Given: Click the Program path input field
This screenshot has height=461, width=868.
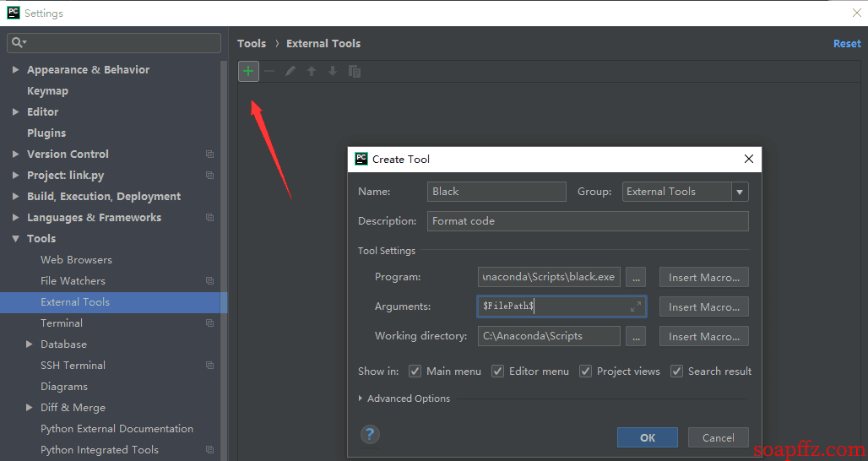Looking at the screenshot, I should pyautogui.click(x=549, y=277).
